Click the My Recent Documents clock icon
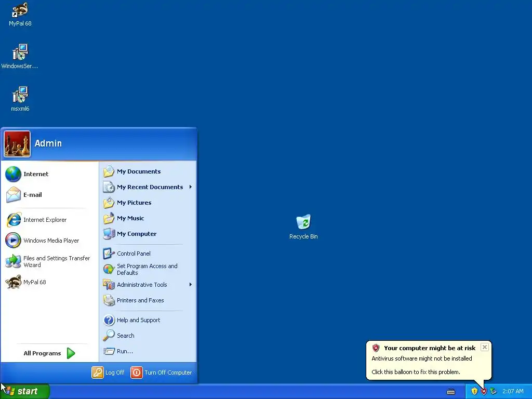This screenshot has height=399, width=532. [x=109, y=187]
